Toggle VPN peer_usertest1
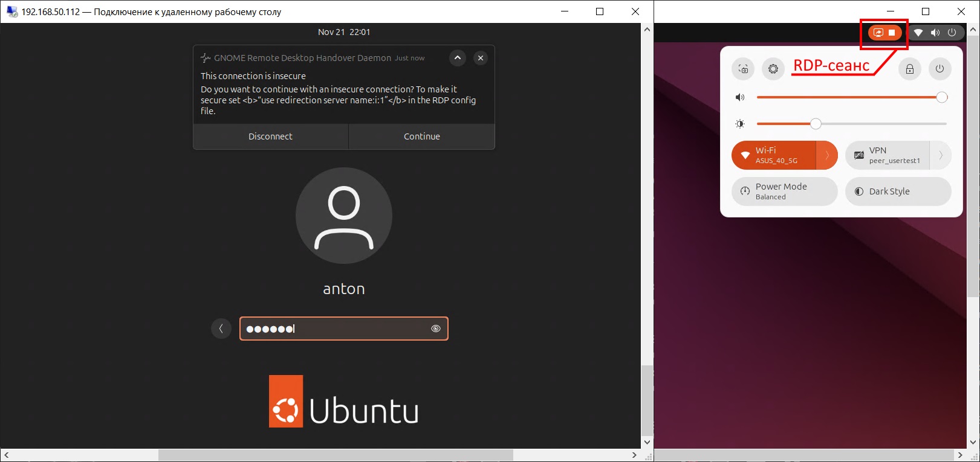This screenshot has width=980, height=462. tap(888, 155)
